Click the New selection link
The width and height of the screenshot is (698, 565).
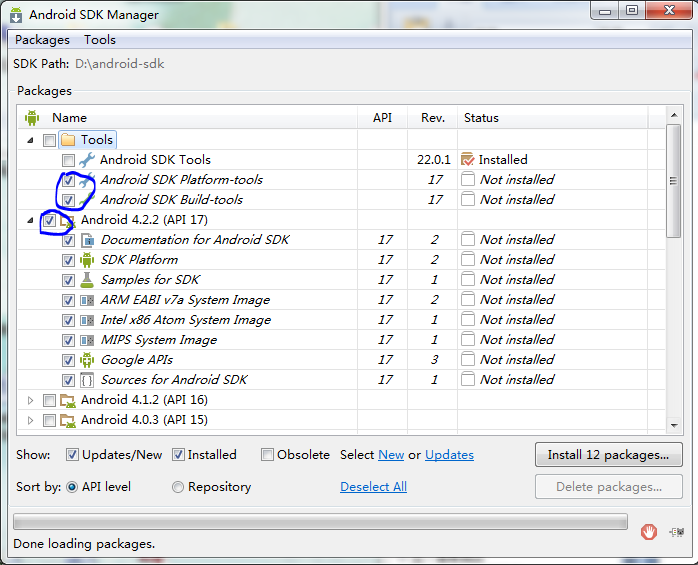[x=391, y=455]
